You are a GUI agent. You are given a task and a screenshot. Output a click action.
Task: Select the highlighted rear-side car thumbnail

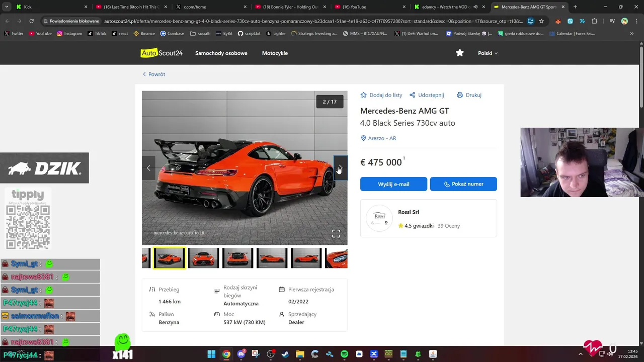[170, 258]
